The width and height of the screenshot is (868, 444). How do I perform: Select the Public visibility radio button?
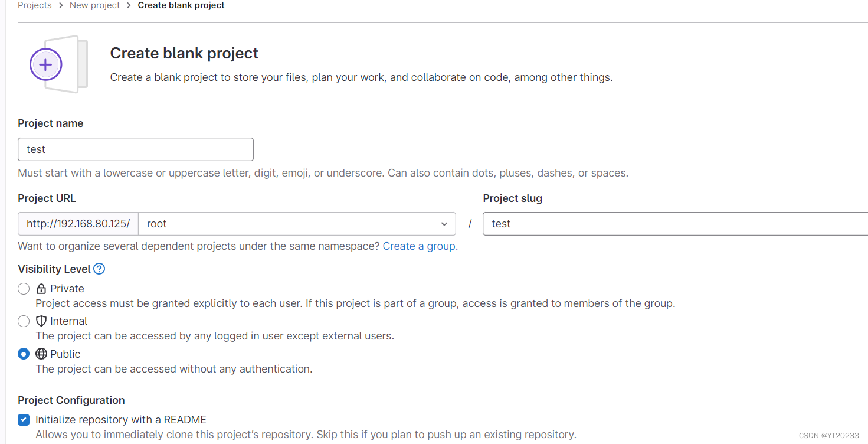point(24,354)
